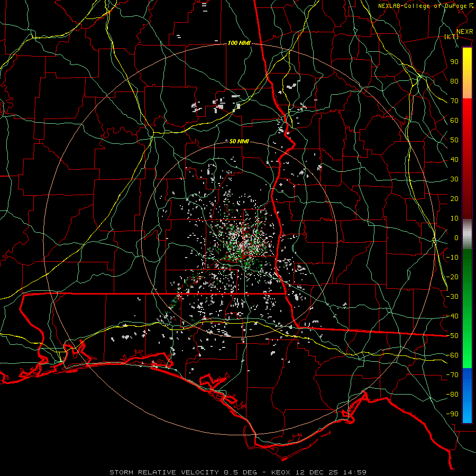Click the "50 NMI" range ring label
Viewport: 476px width, 476px height.
[239, 141]
